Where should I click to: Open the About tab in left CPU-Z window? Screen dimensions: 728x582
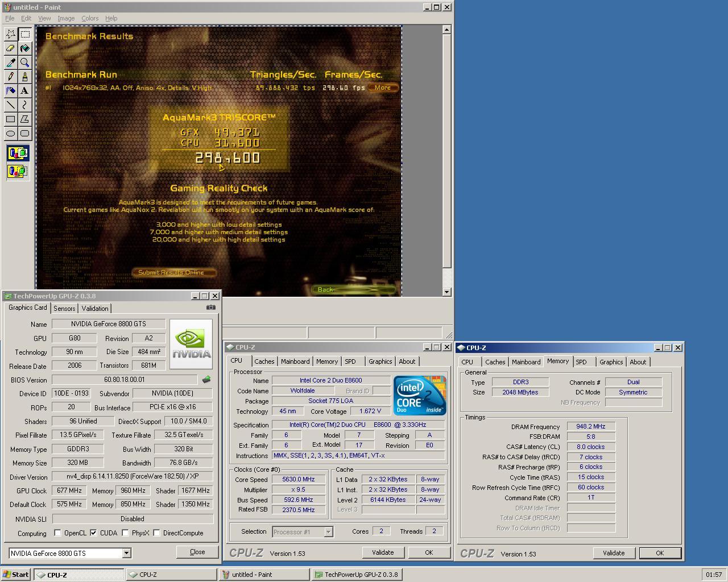tap(407, 361)
